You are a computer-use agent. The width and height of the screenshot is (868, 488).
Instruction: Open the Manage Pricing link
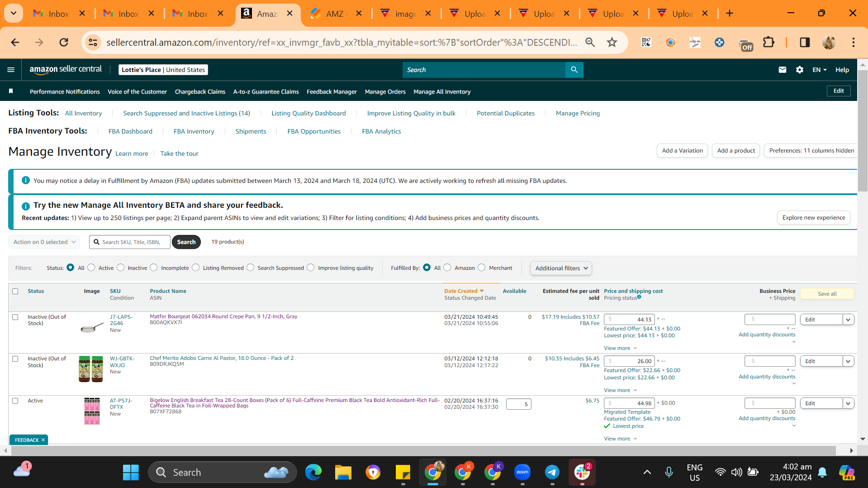point(578,113)
